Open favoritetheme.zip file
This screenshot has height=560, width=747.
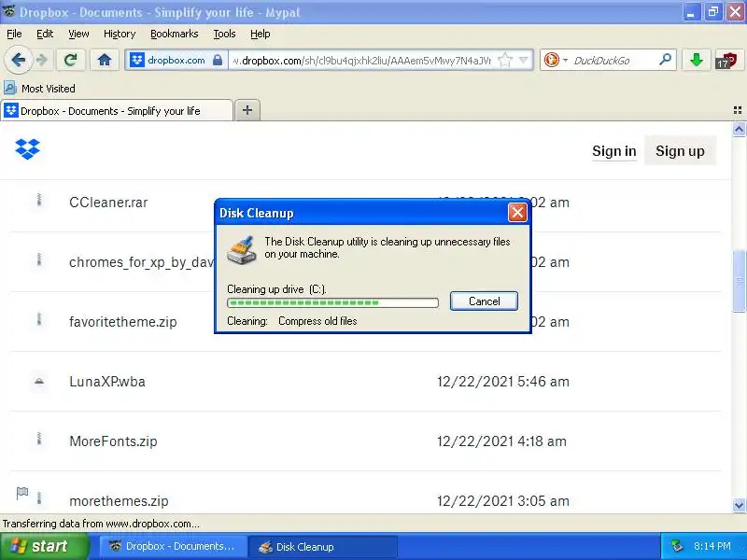123,322
